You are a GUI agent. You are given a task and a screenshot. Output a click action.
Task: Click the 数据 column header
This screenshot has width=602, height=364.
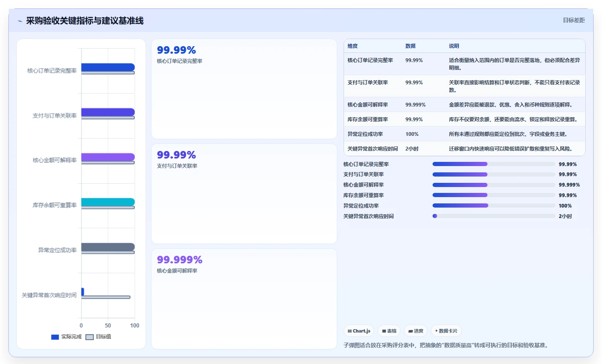coord(410,46)
